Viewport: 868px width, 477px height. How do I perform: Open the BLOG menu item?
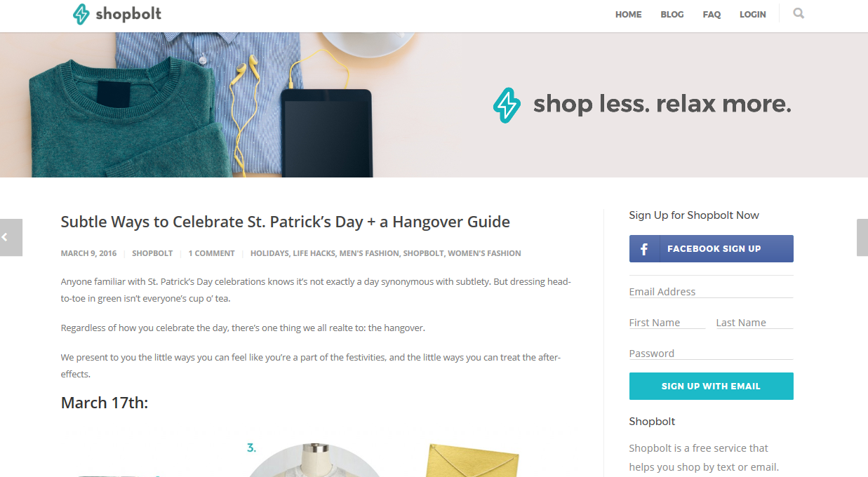pos(672,15)
